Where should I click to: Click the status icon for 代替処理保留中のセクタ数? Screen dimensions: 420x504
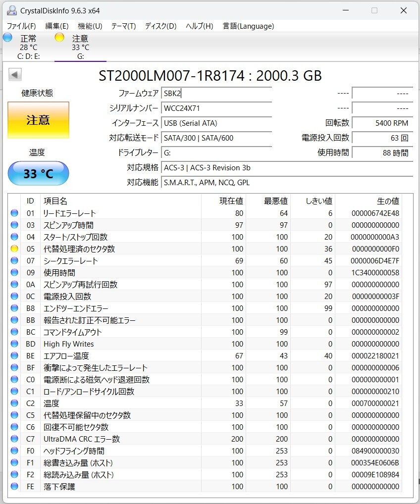pos(14,415)
